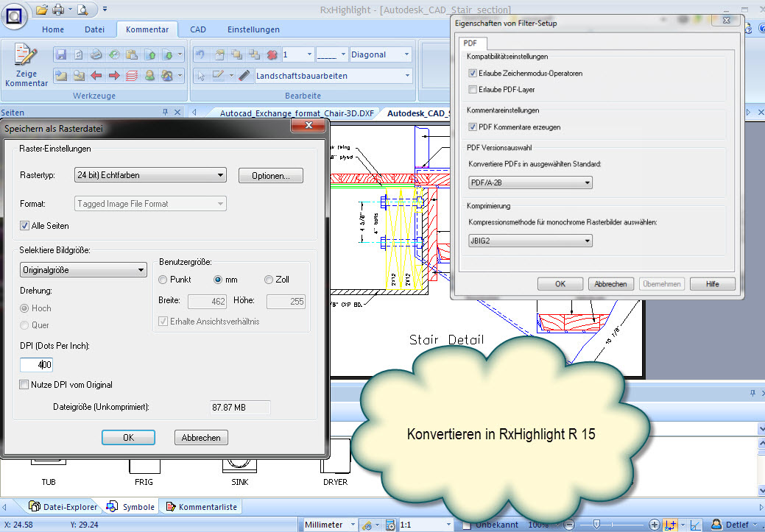Uncheck the Alle Seiten checkbox
The width and height of the screenshot is (765, 532).
pos(25,226)
